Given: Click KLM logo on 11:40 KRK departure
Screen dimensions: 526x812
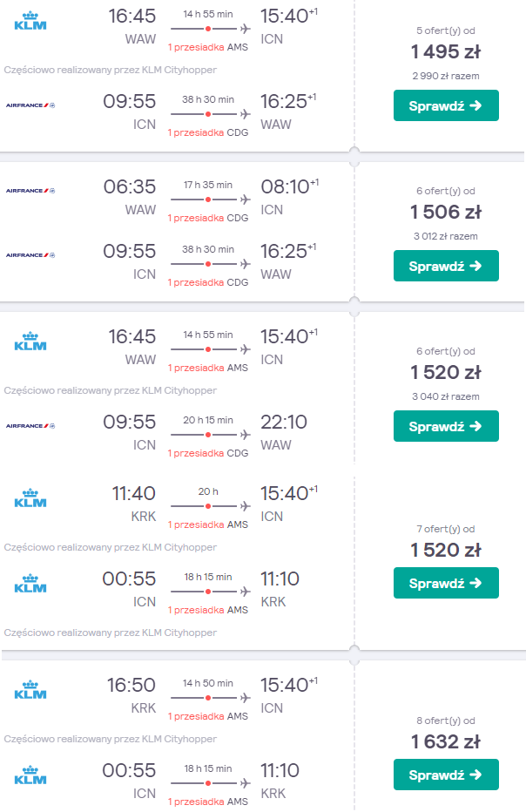Looking at the screenshot, I should (x=30, y=498).
